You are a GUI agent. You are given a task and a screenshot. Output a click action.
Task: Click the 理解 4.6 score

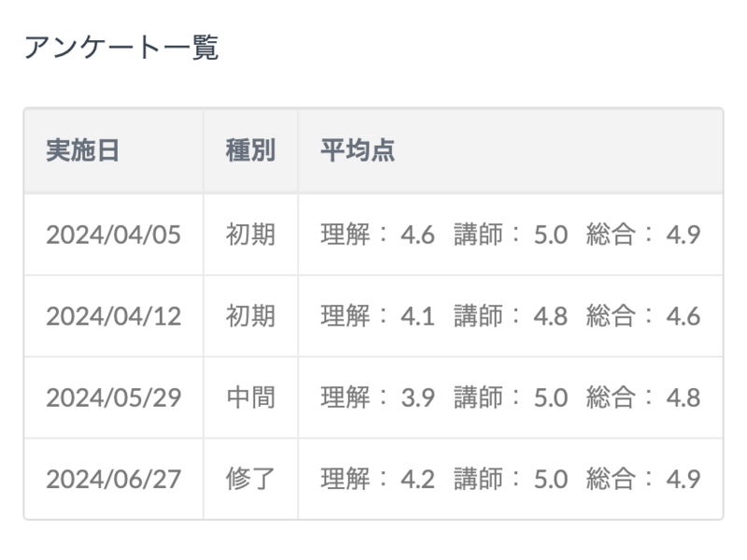tap(377, 234)
